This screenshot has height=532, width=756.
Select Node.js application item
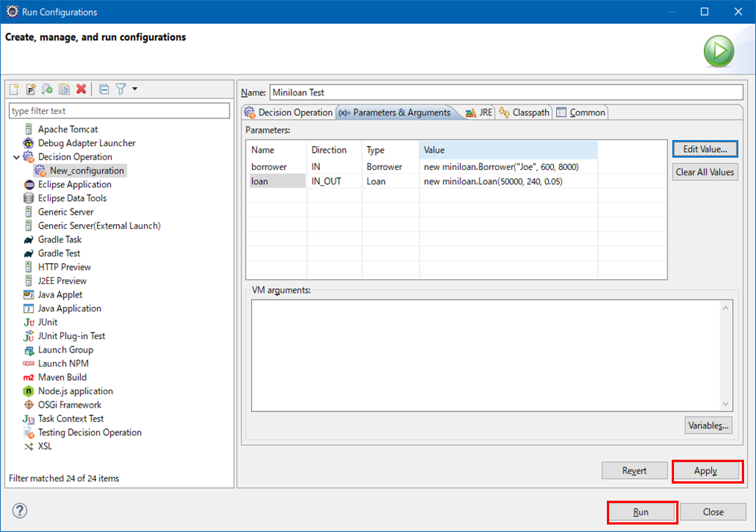(75, 391)
